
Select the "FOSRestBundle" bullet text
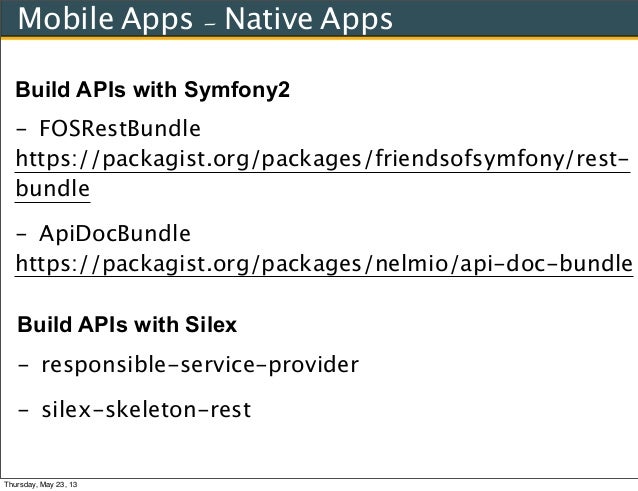[120, 129]
